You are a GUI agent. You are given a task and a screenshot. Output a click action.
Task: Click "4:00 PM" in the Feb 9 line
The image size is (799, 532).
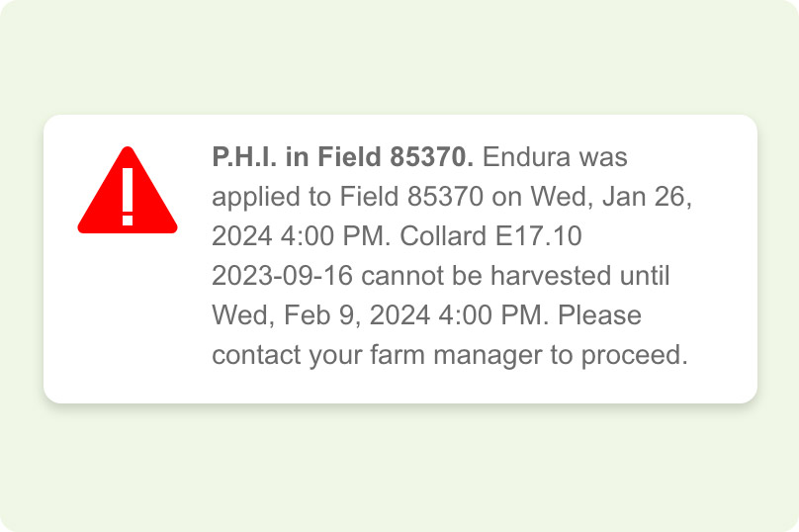[x=491, y=315]
